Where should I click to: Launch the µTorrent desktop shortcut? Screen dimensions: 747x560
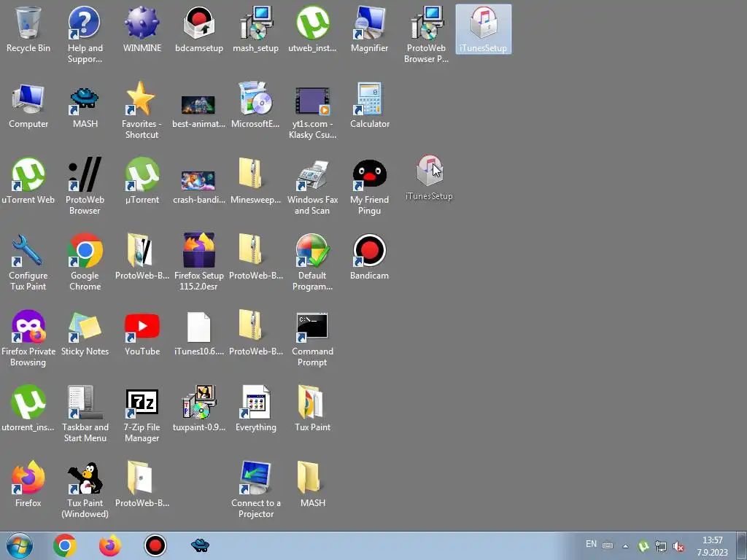[x=142, y=181]
